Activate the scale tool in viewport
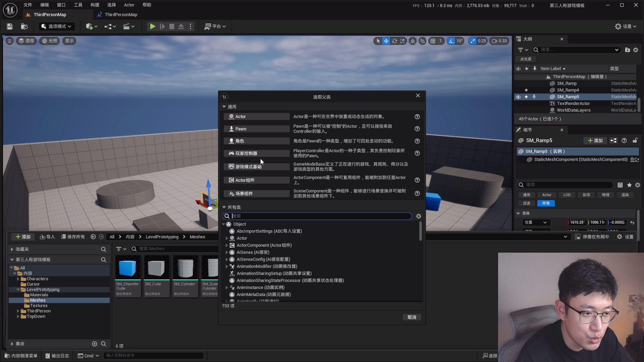 pos(402,41)
